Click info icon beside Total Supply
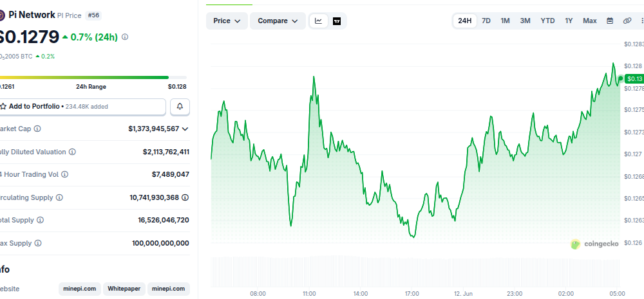 tap(40, 220)
